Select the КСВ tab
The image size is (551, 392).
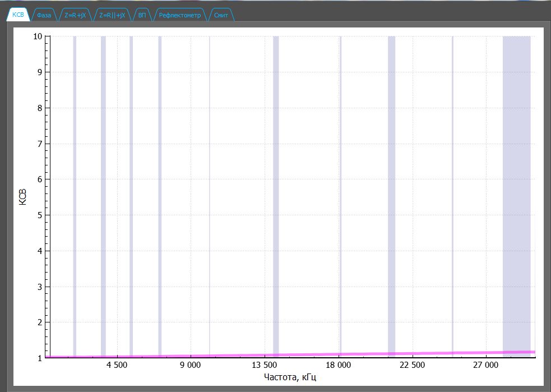18,15
